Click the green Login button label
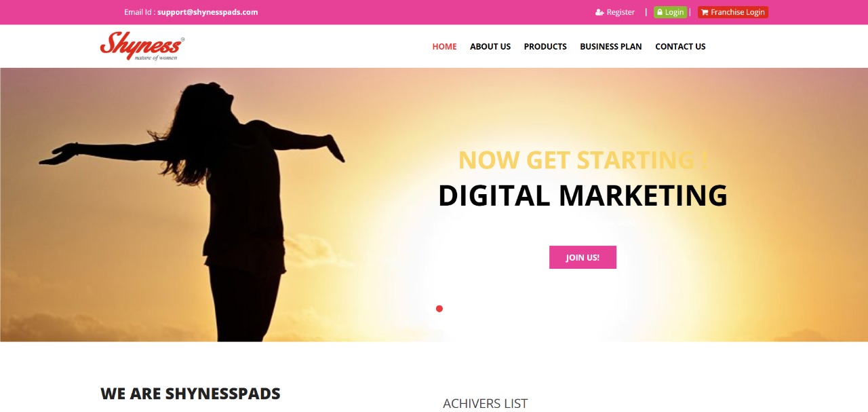The height and width of the screenshot is (412, 868). tap(675, 12)
